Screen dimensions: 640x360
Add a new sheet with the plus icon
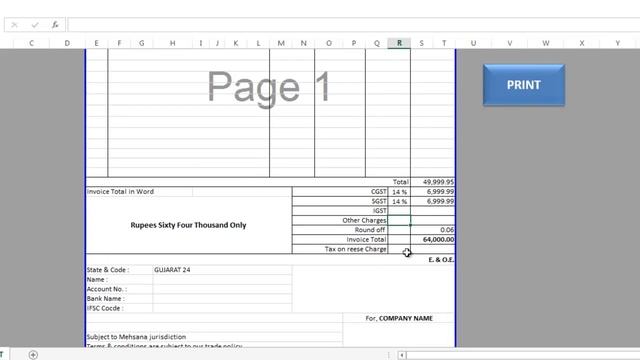click(33, 355)
